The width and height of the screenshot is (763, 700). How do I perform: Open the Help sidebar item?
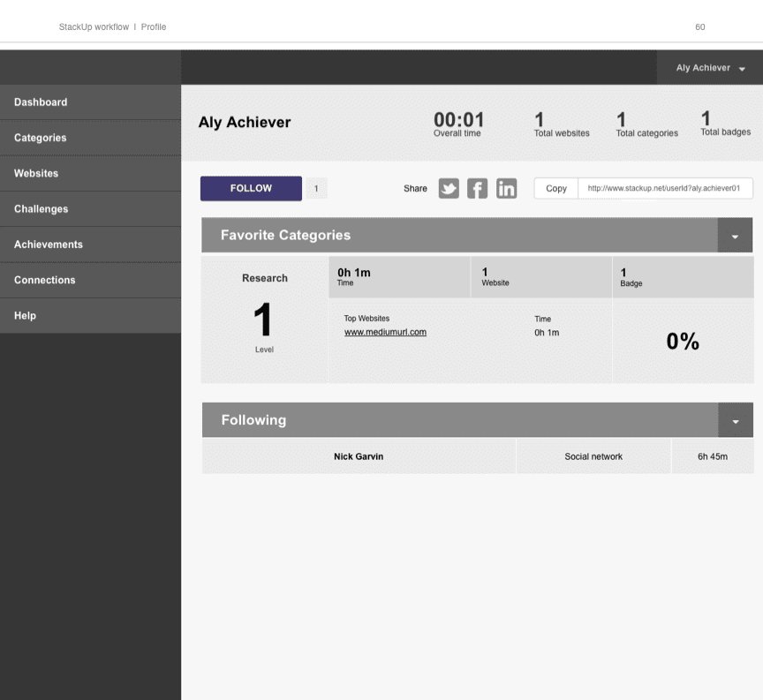[x=25, y=316]
